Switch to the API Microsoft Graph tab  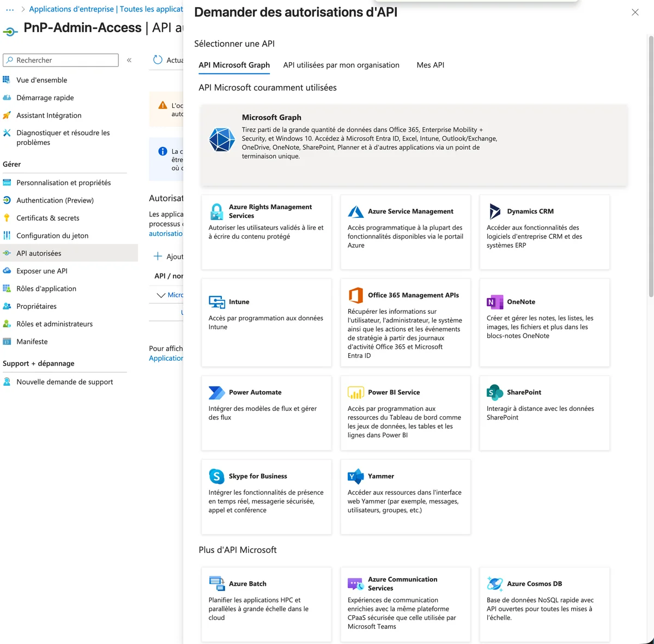point(234,65)
